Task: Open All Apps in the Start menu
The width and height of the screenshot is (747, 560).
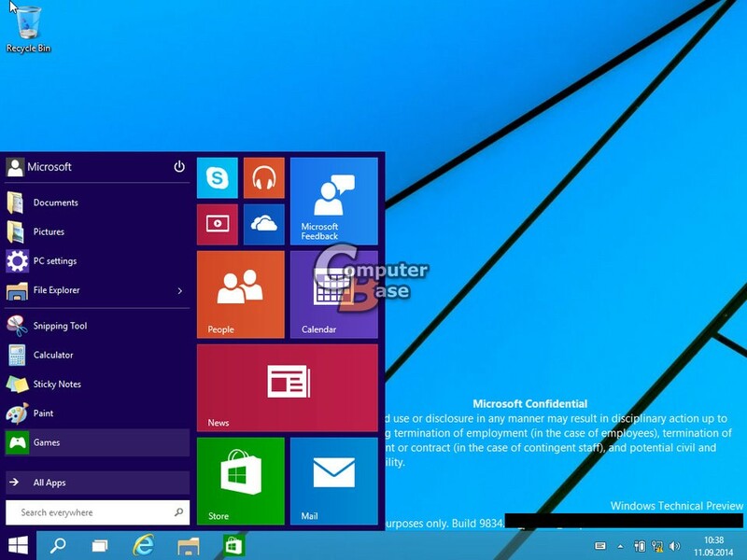Action: pos(52,483)
